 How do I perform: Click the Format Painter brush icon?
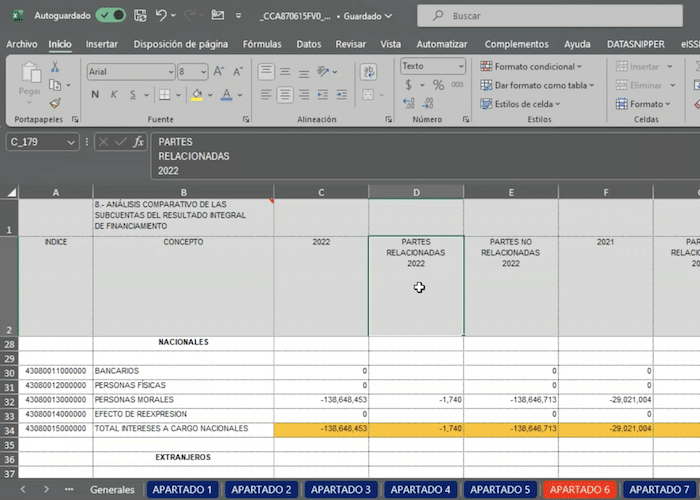point(55,103)
